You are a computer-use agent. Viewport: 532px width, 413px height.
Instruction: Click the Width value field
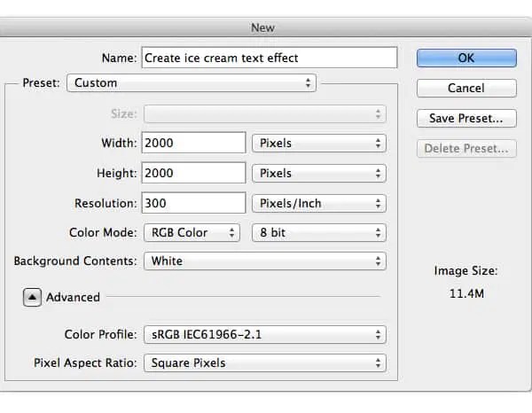coord(192,143)
